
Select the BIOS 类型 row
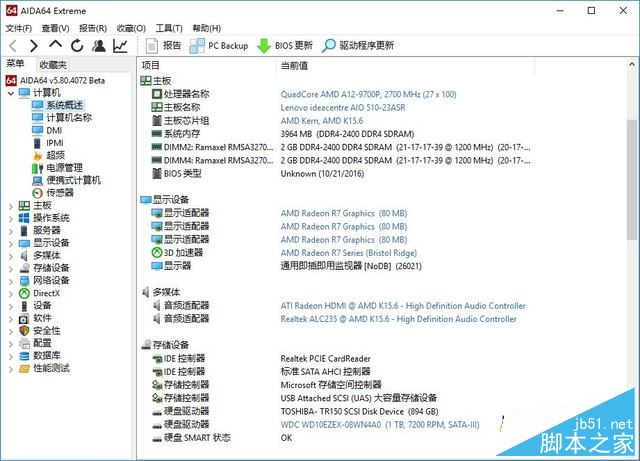(341, 174)
